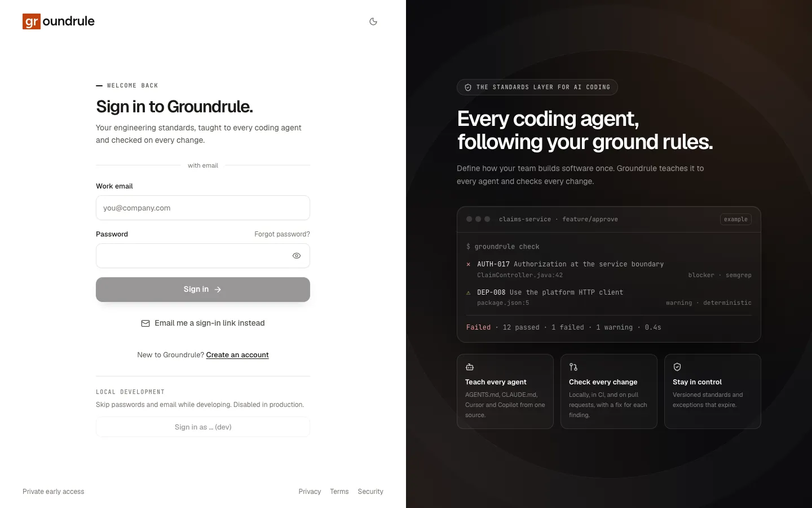Click the claims-service feature/approve title
This screenshot has height=508, width=812.
pos(558,219)
